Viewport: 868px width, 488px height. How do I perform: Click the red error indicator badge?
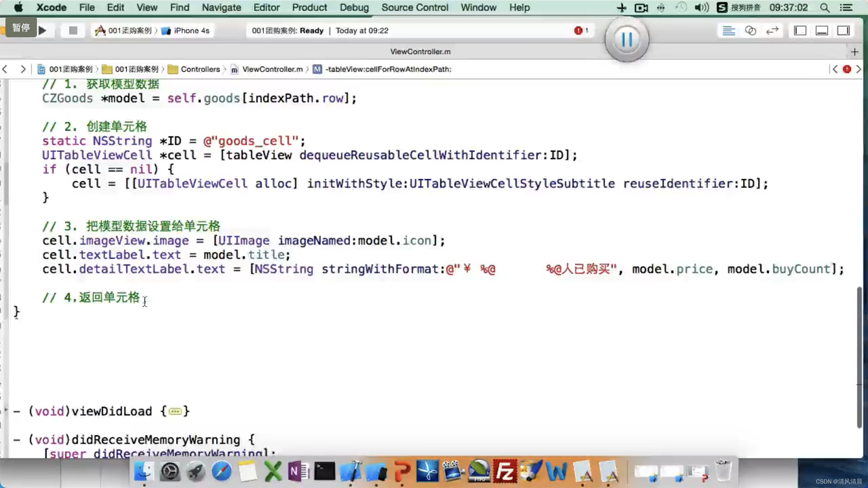point(578,30)
